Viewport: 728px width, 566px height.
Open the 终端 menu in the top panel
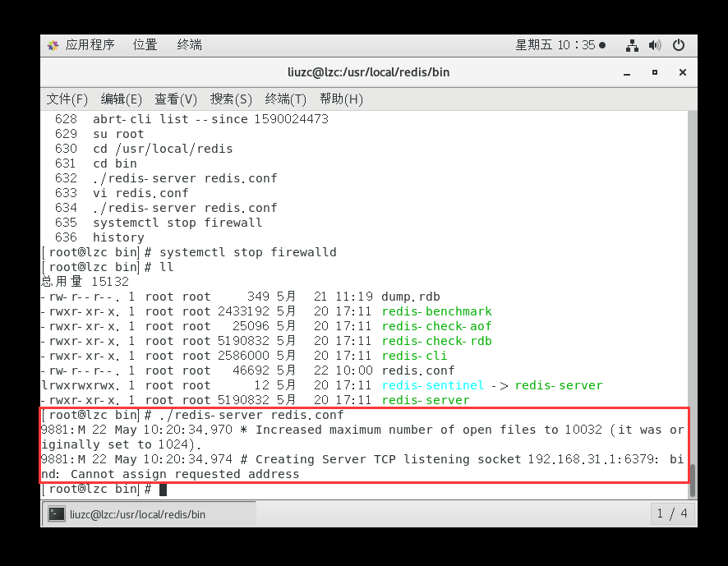[x=190, y=45]
